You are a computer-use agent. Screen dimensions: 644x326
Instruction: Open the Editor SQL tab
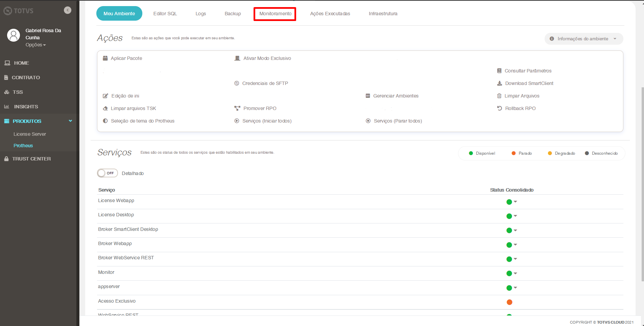click(165, 14)
